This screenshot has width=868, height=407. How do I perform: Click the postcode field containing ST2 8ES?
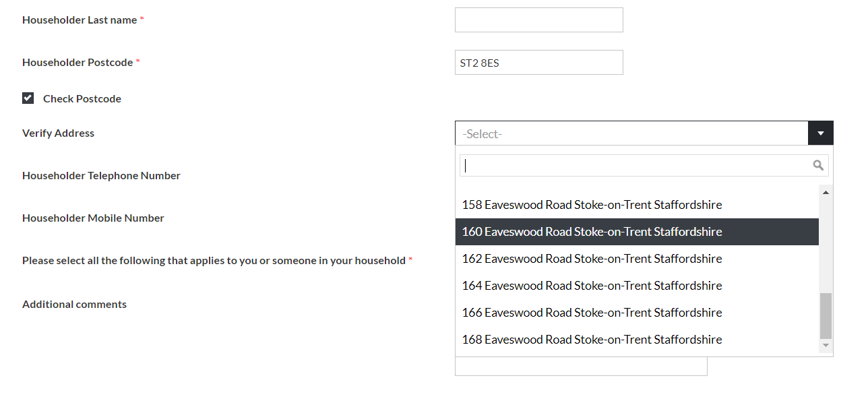538,62
